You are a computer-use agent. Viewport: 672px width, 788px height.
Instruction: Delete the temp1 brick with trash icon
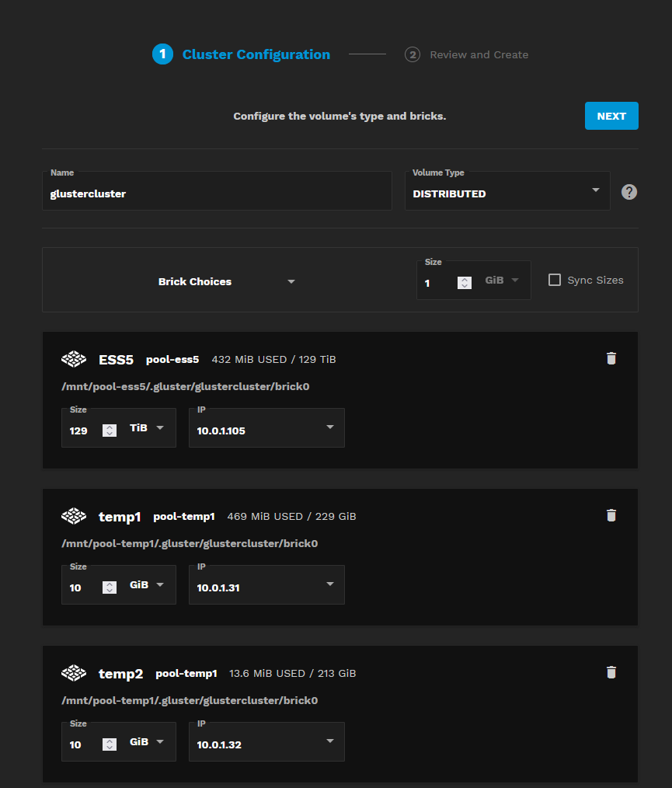tap(611, 515)
